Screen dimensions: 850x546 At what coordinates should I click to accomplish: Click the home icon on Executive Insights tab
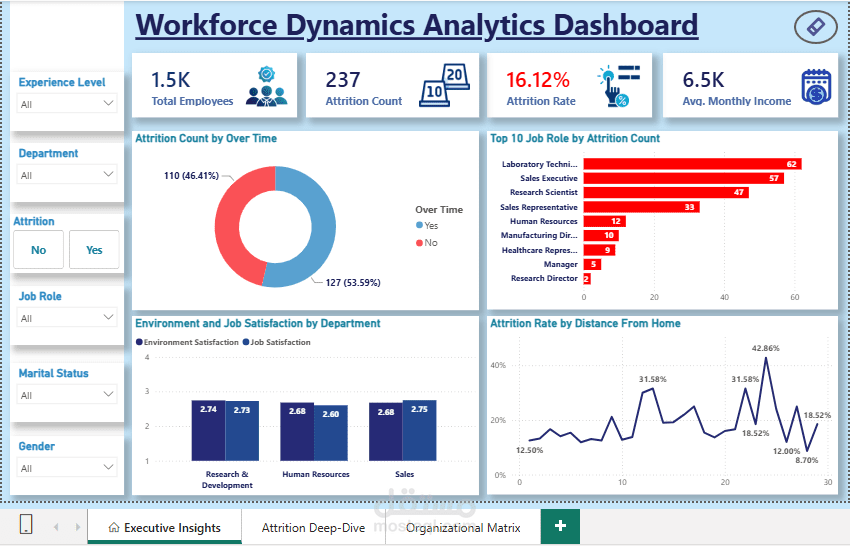click(x=114, y=527)
